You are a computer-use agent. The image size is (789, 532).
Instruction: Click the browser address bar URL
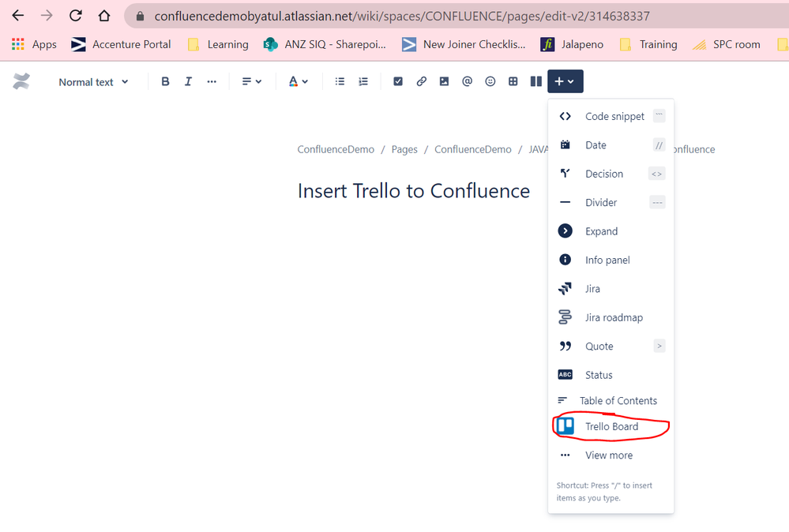pyautogui.click(x=401, y=16)
